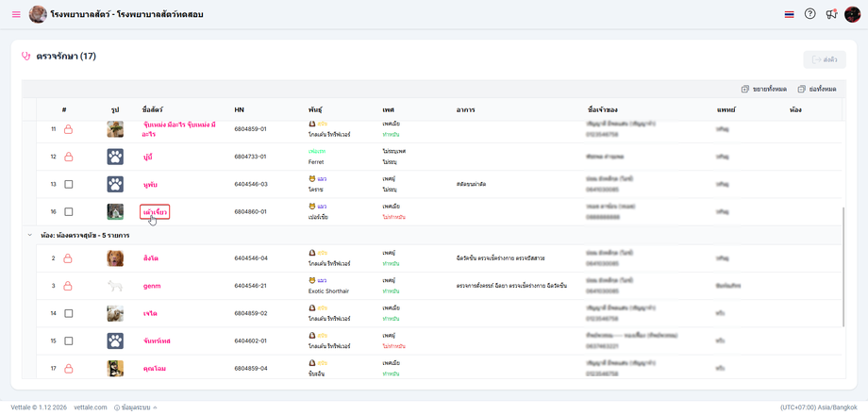Click the dog photo thumbnail for สิงโต
The image size is (868, 415).
click(x=115, y=257)
